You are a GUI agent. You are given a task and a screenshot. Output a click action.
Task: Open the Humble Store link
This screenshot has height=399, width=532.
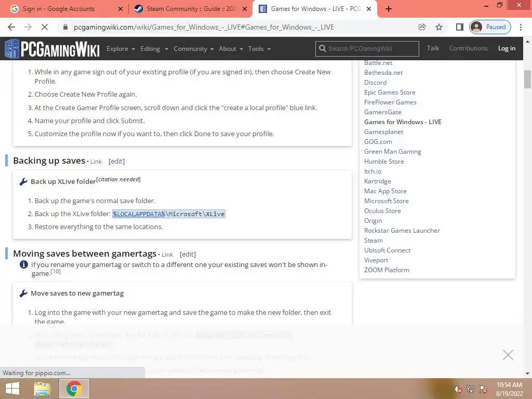(x=384, y=162)
